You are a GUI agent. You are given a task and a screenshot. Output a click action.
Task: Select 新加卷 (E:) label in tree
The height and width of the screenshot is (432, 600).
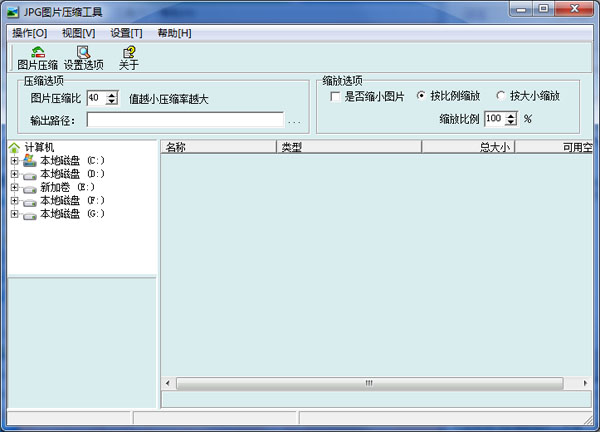[x=67, y=187]
